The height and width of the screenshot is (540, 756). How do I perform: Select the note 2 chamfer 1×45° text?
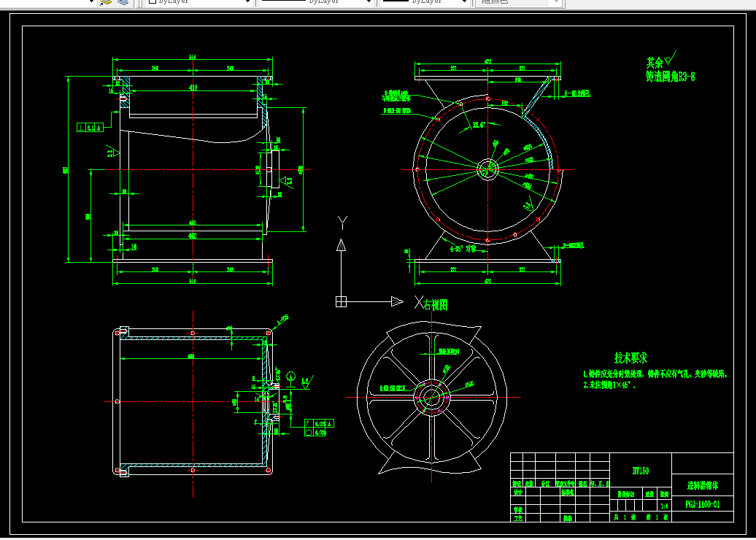coord(609,385)
